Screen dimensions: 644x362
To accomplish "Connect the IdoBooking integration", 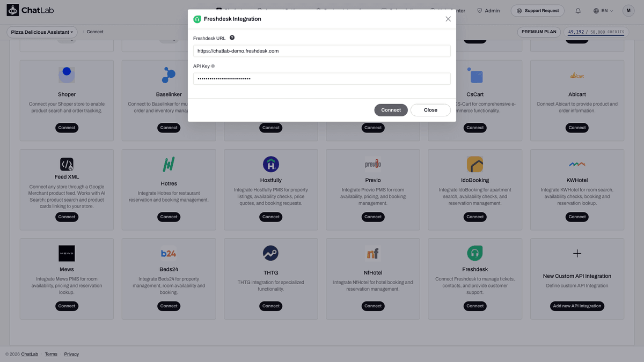I will (x=475, y=217).
